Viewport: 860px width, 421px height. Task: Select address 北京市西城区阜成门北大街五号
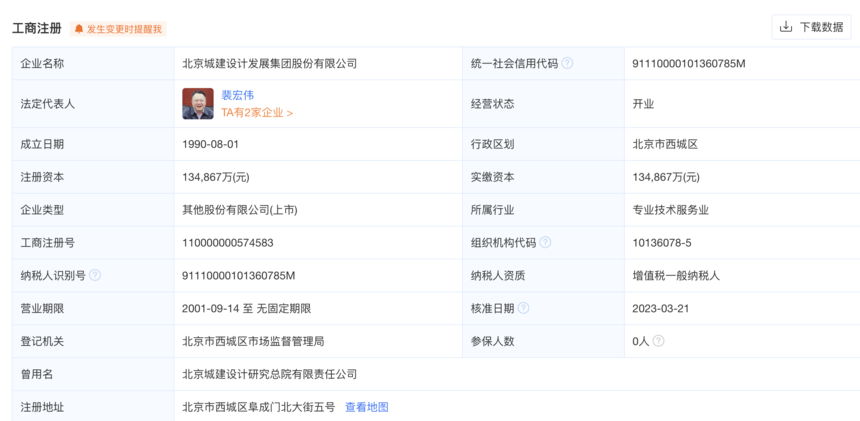pos(258,407)
